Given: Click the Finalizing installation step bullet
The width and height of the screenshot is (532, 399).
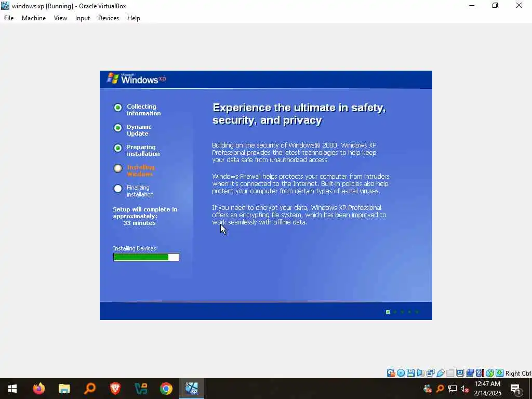Looking at the screenshot, I should (x=118, y=189).
